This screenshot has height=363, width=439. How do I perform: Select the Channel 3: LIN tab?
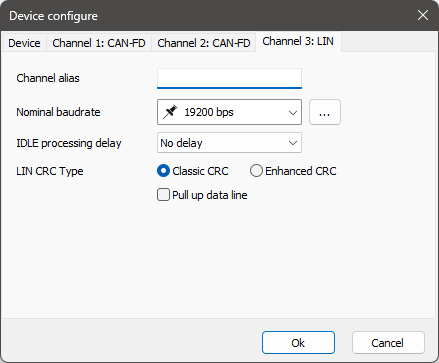tap(298, 41)
